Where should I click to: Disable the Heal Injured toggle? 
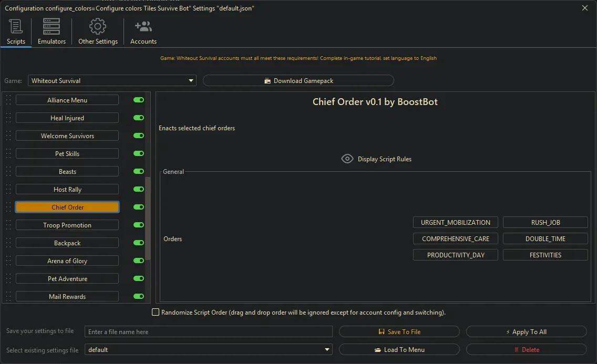click(139, 118)
